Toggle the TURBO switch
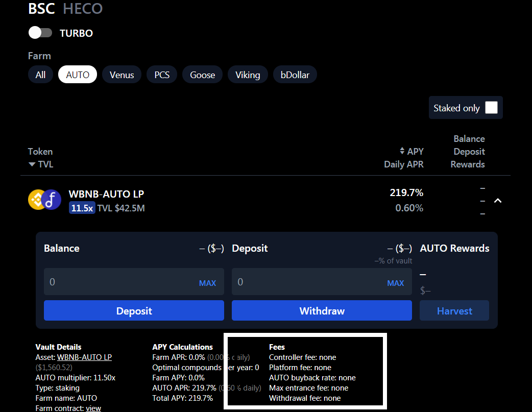Viewport: 532px width, 412px height. [40, 33]
